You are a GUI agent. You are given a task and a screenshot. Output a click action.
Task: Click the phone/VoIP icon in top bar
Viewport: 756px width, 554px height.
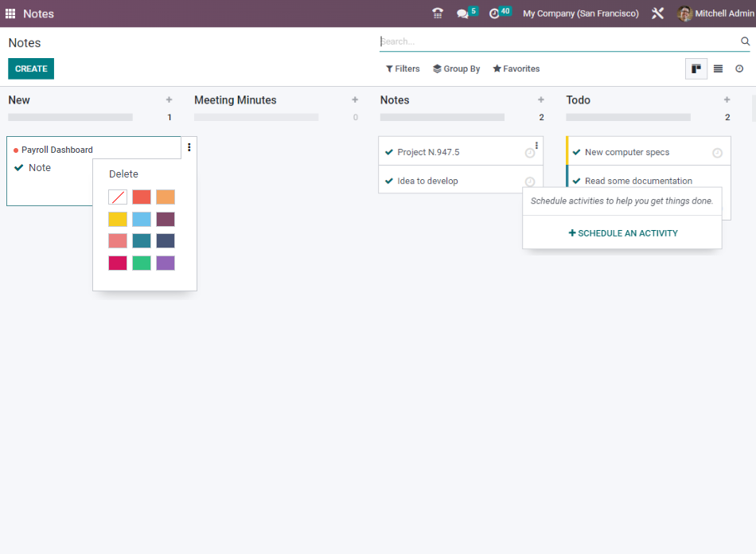[438, 14]
